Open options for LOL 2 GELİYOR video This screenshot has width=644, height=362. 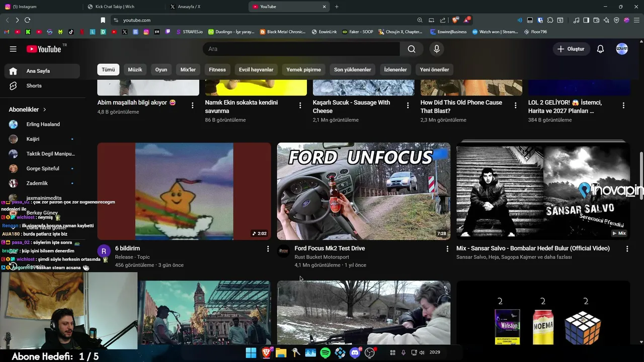(623, 106)
